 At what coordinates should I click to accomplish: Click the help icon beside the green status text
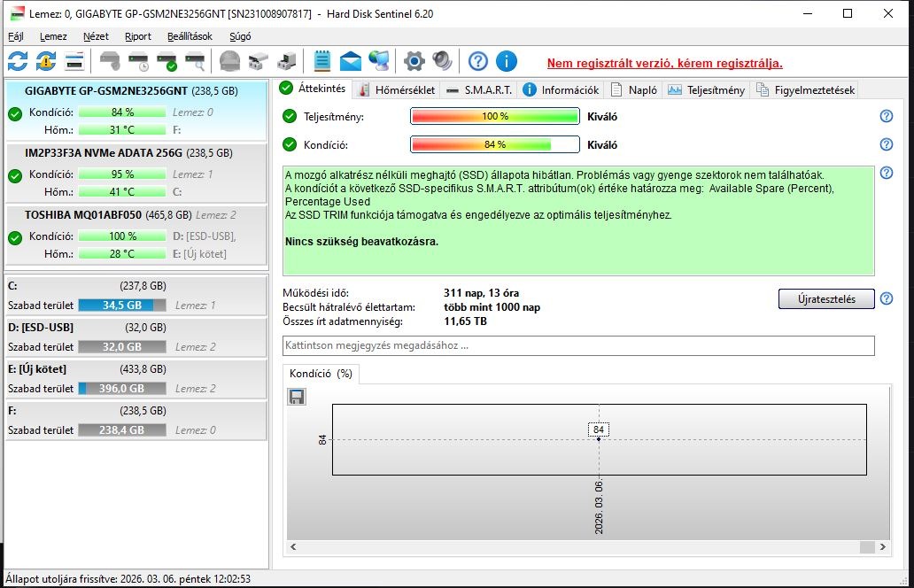tap(886, 173)
